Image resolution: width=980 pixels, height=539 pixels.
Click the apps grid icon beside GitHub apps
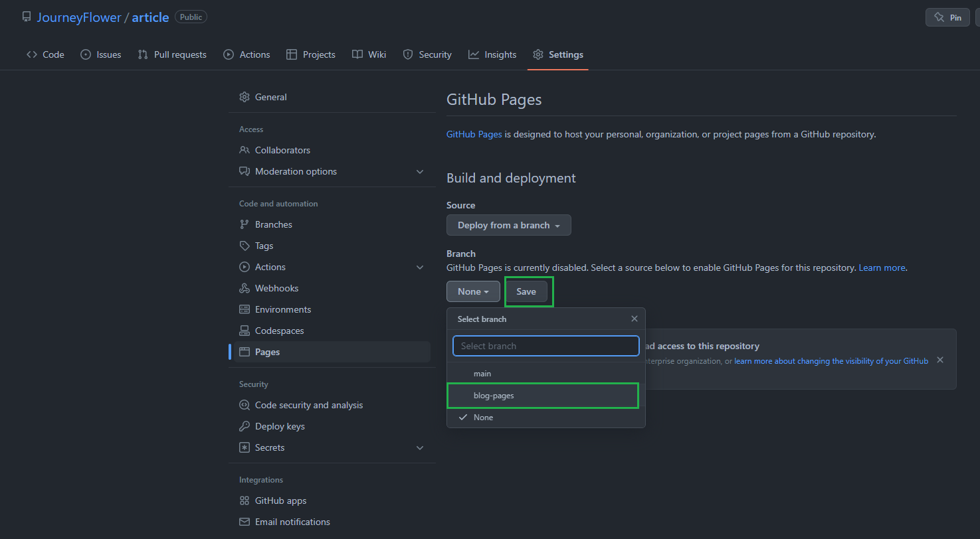(x=245, y=501)
